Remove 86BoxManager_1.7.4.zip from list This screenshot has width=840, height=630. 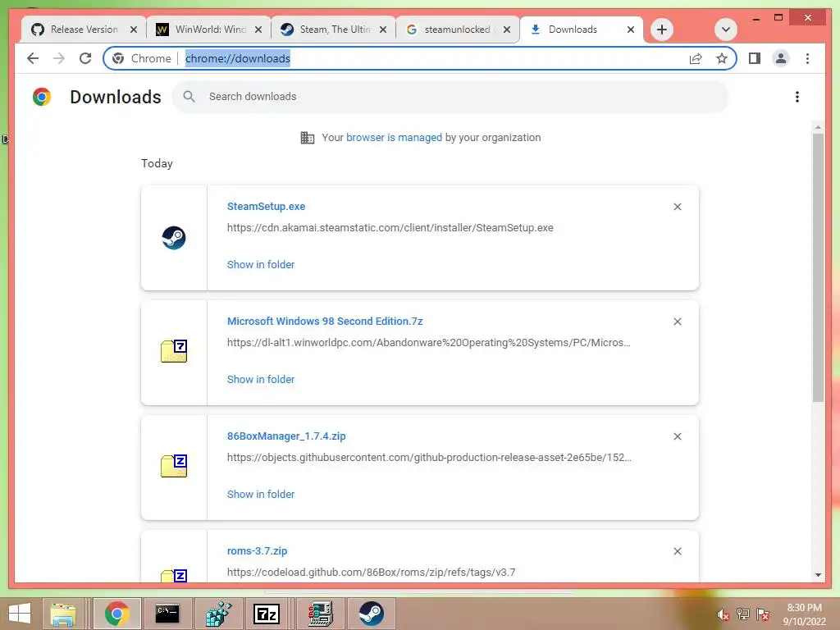click(x=677, y=436)
